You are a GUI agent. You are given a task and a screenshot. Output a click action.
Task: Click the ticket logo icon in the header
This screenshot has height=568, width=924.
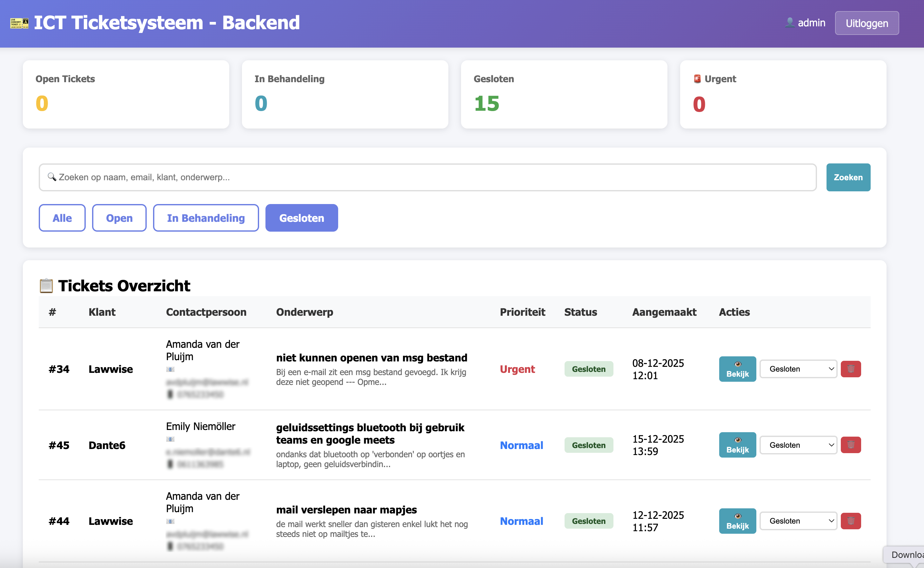(19, 23)
